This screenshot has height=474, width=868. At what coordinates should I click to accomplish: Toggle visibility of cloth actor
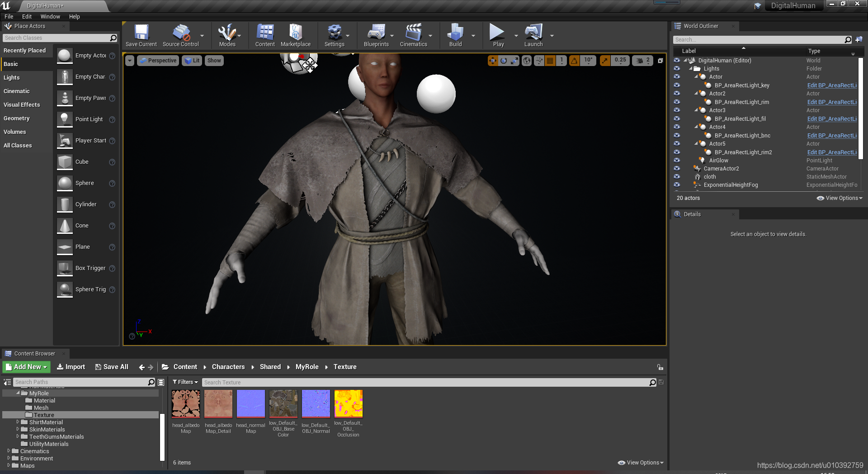(677, 176)
